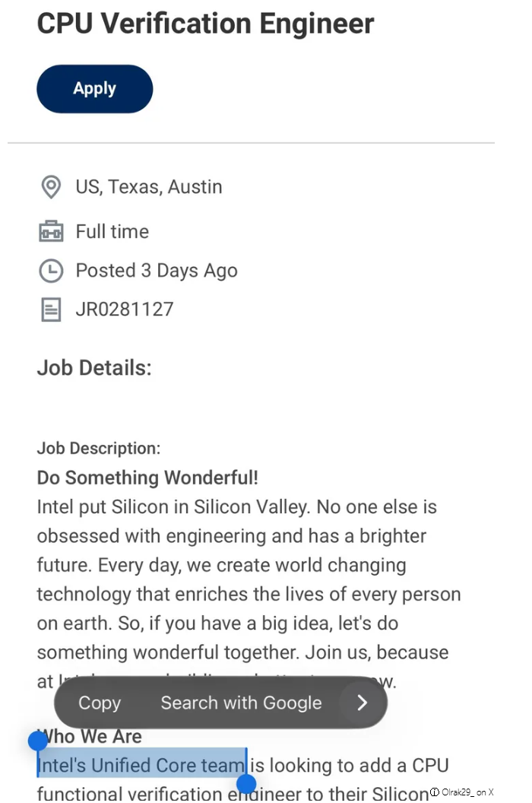532x803 pixels.
Task: Click the info icon beside Olrak29_
Action: (x=435, y=792)
